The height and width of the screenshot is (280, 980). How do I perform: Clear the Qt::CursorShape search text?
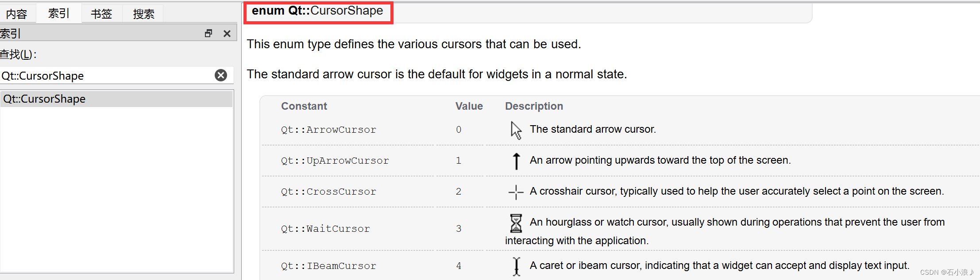click(x=221, y=75)
